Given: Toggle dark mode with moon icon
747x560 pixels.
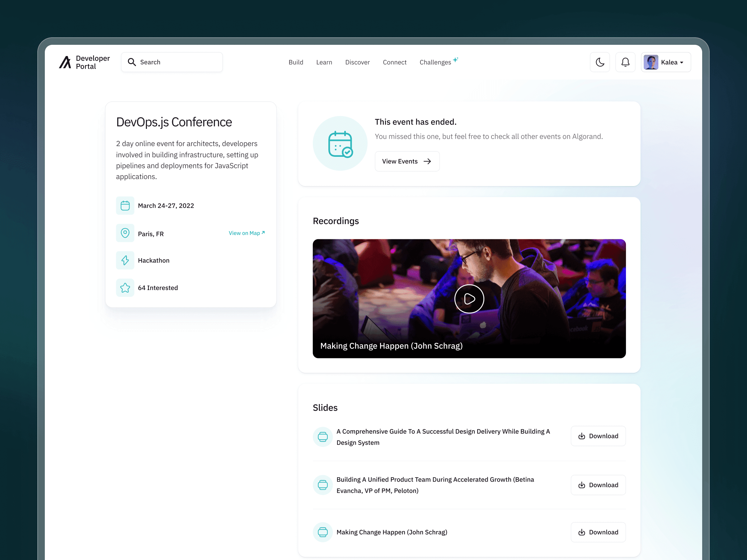Looking at the screenshot, I should (600, 62).
